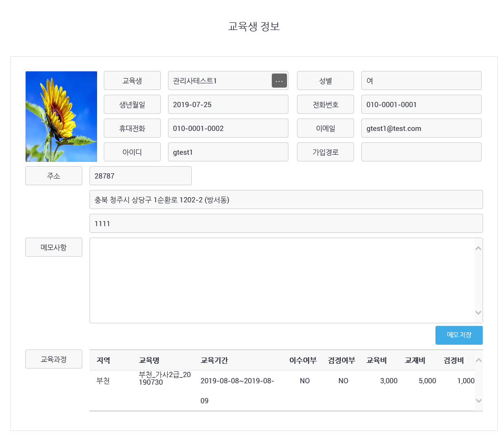Click the 전화번호 label button
504x439 pixels.
coord(325,105)
